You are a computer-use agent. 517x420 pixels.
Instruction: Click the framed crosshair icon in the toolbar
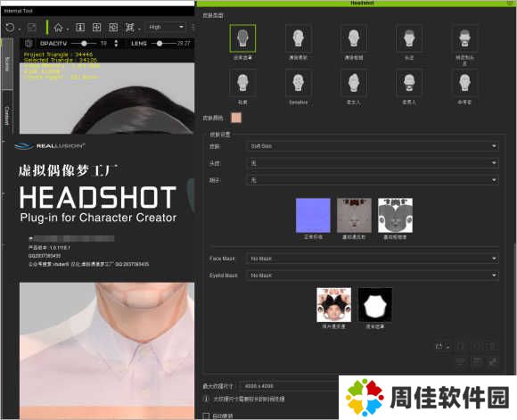point(96,28)
